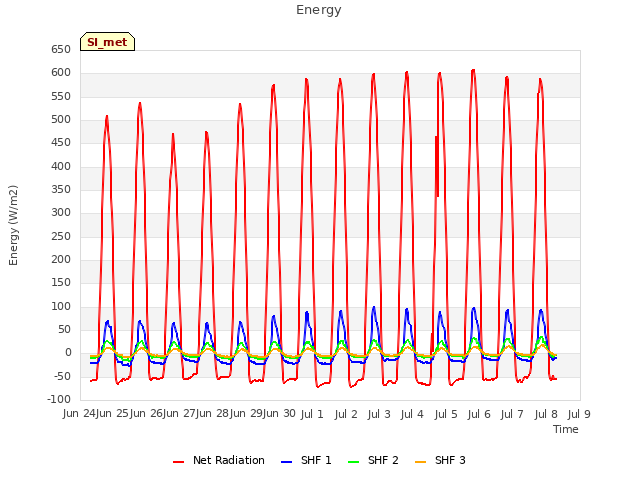
Task: Click the 650 y-axis tick label
Action: coord(61,50)
